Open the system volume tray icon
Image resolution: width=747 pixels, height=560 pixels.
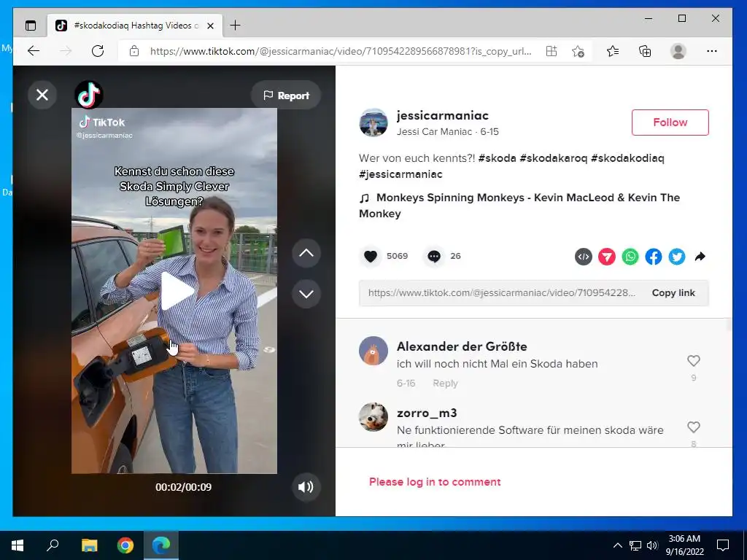(652, 545)
